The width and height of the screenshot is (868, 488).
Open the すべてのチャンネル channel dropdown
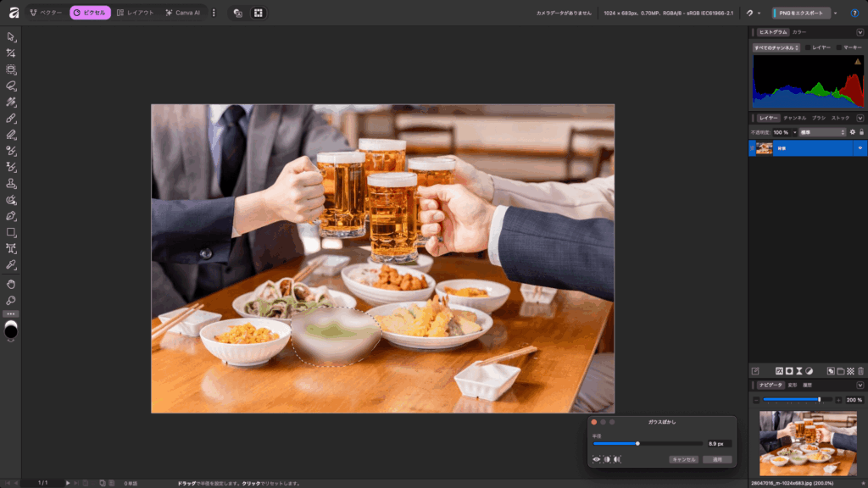(x=776, y=47)
